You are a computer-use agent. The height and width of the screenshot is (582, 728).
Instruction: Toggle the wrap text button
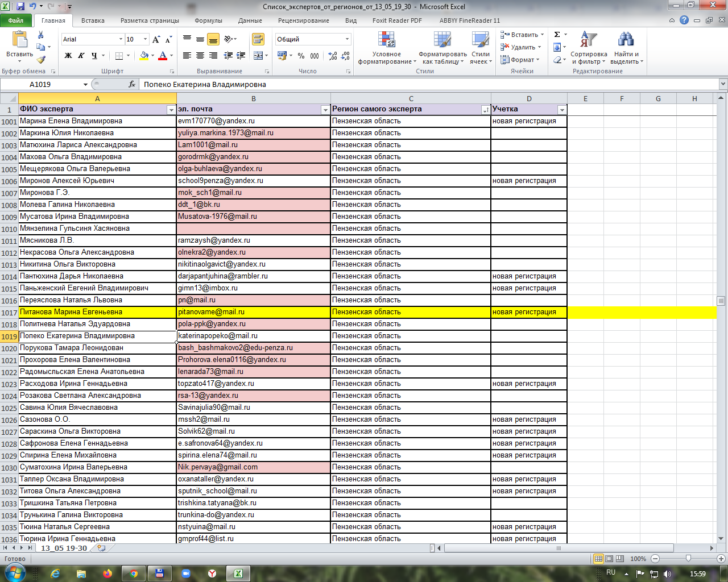coord(258,39)
